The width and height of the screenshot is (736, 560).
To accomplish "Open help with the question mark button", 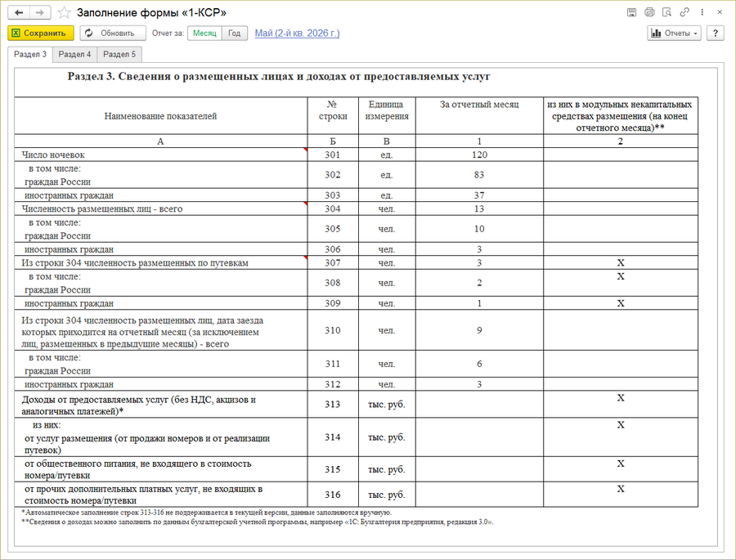I will click(716, 33).
